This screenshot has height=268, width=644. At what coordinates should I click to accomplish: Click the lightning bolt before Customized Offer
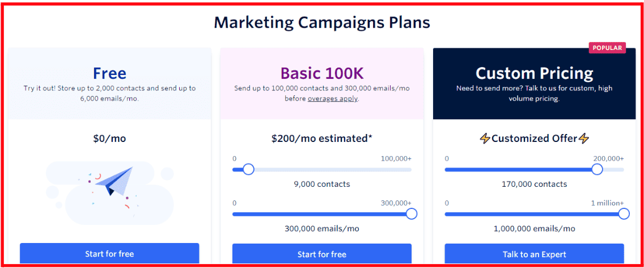coord(485,139)
